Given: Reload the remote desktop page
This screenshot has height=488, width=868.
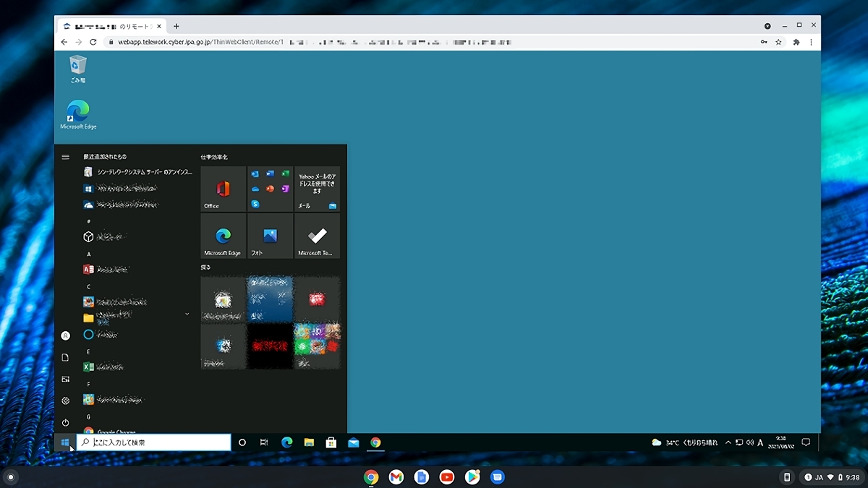Looking at the screenshot, I should coord(93,42).
